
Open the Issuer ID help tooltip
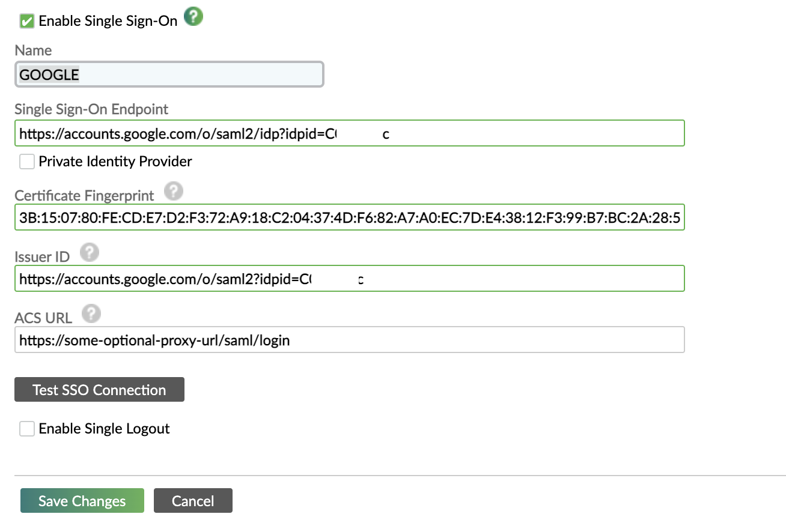[x=89, y=252]
